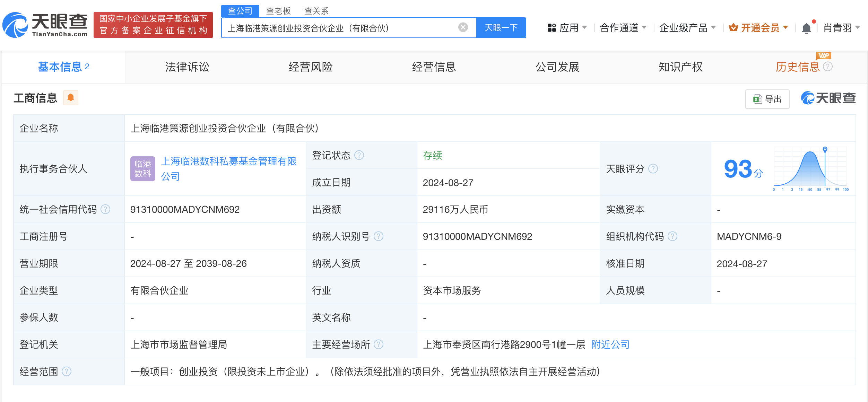Image resolution: width=868 pixels, height=402 pixels.
Task: Click the 附近公司 link beside the address
Action: pos(610,344)
